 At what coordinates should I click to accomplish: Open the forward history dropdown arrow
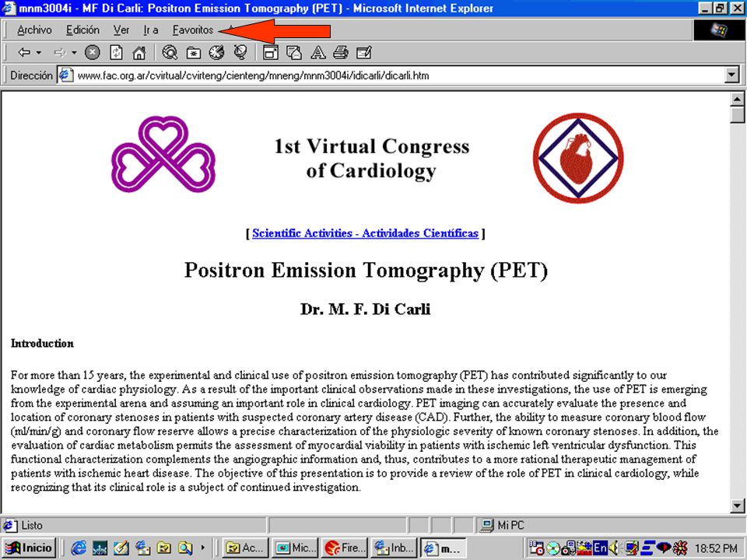tap(75, 53)
